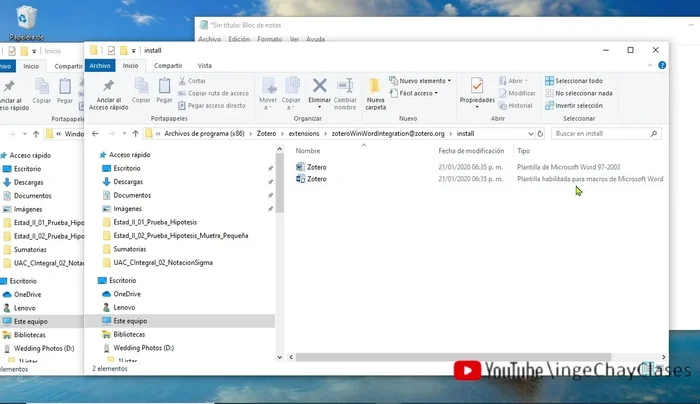700x404 pixels.
Task: Switch to the Vista tab
Action: 204,66
